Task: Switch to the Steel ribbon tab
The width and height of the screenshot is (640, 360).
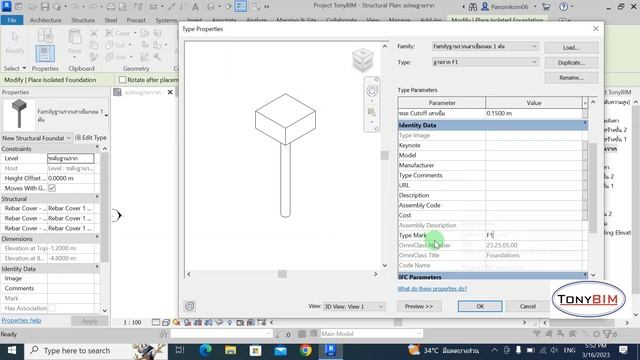Action: [x=111, y=20]
